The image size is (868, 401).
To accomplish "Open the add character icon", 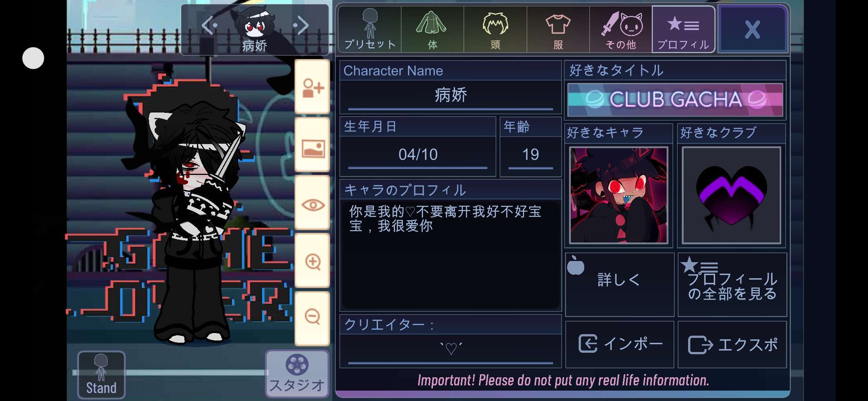I will coord(312,87).
